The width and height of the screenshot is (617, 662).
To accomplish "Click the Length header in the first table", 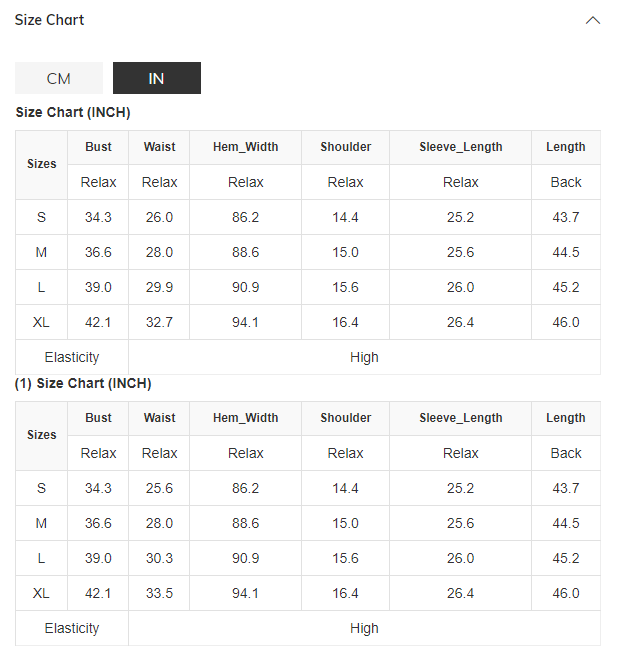I will [x=565, y=147].
